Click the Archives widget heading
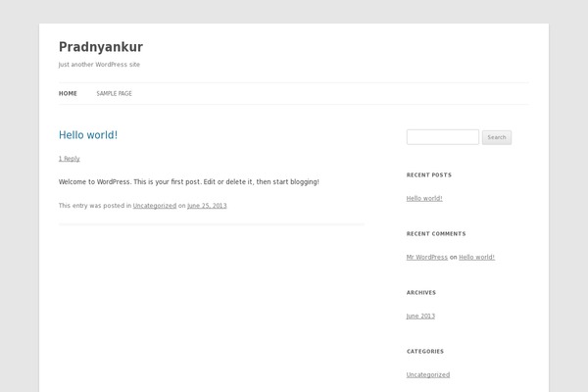 coord(421,293)
